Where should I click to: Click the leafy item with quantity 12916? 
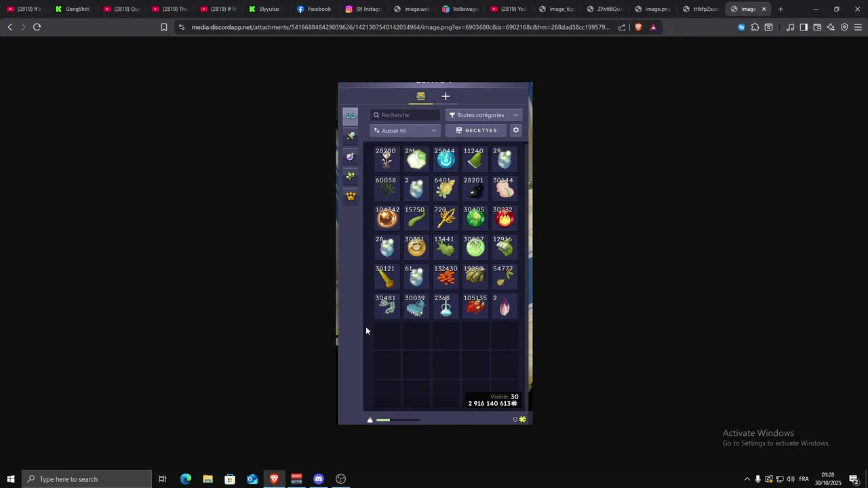505,247
